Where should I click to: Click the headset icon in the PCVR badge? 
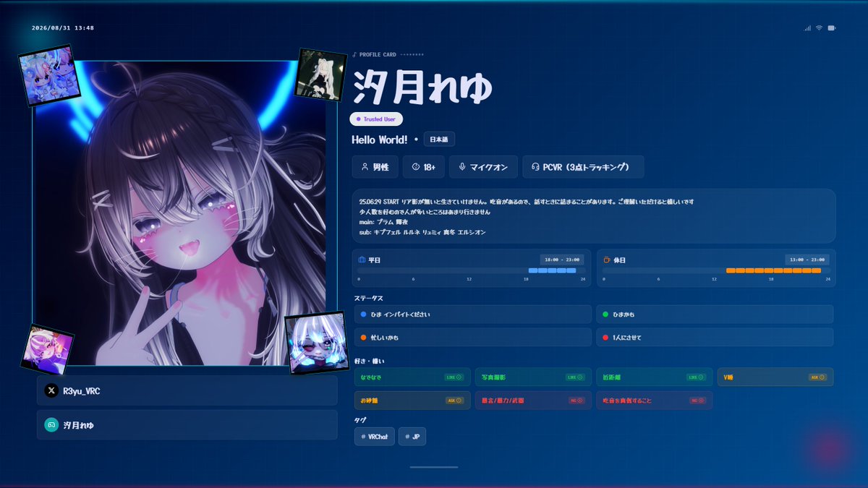(x=535, y=167)
